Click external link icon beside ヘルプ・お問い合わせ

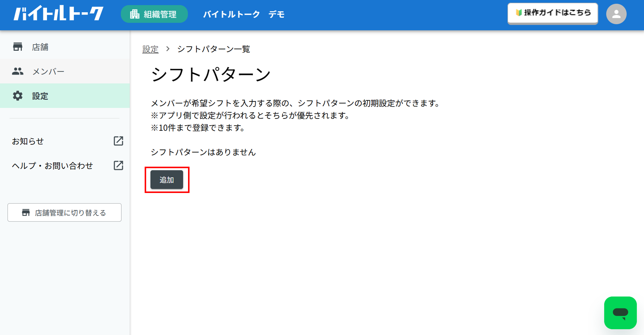(x=118, y=165)
